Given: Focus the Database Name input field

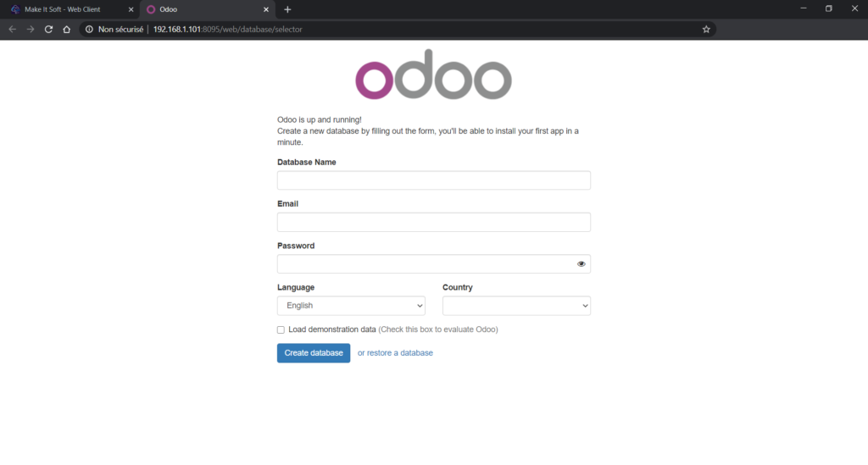Looking at the screenshot, I should (433, 180).
